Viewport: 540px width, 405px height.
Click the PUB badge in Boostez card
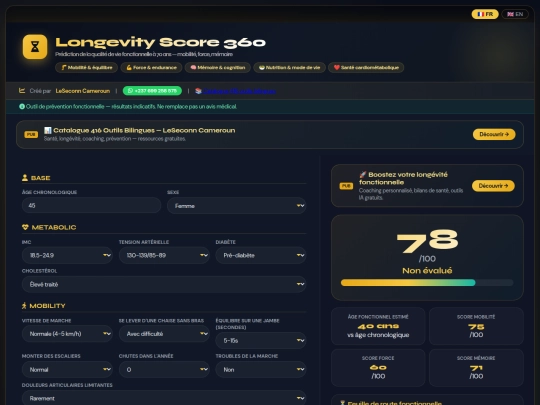click(346, 186)
